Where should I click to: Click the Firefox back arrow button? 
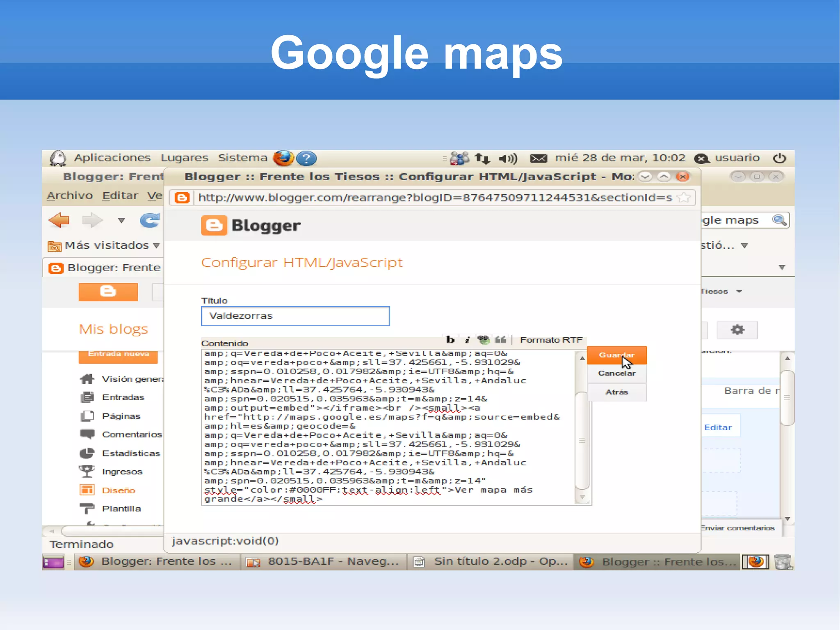pyautogui.click(x=59, y=220)
